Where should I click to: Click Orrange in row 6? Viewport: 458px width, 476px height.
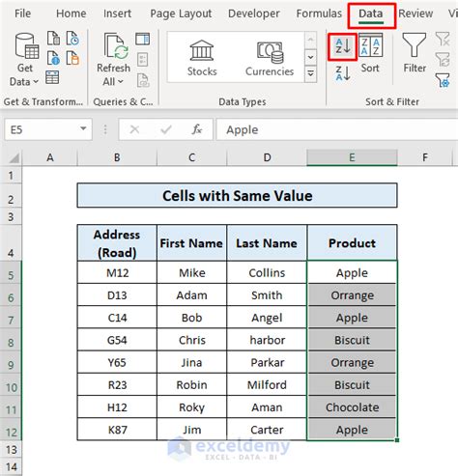(x=352, y=295)
